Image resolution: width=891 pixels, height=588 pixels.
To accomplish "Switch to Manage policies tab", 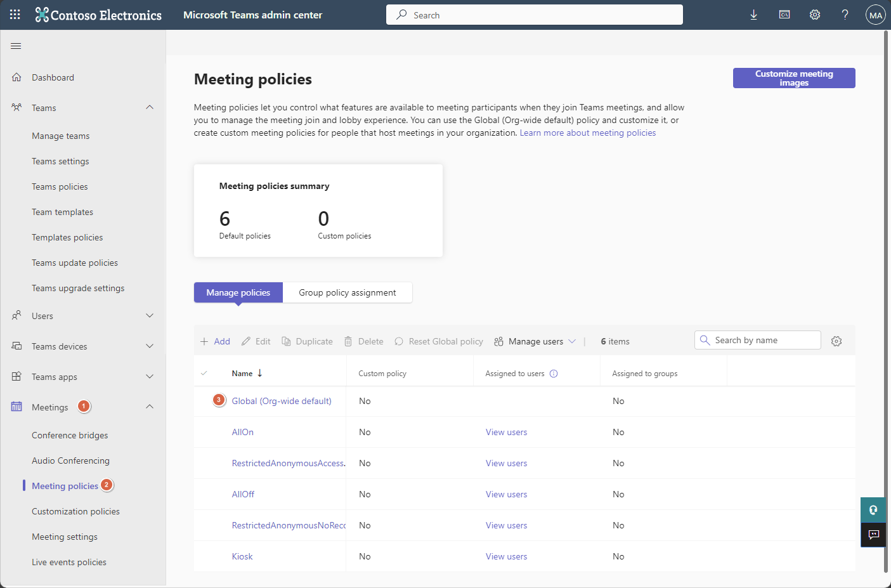I will coord(238,292).
